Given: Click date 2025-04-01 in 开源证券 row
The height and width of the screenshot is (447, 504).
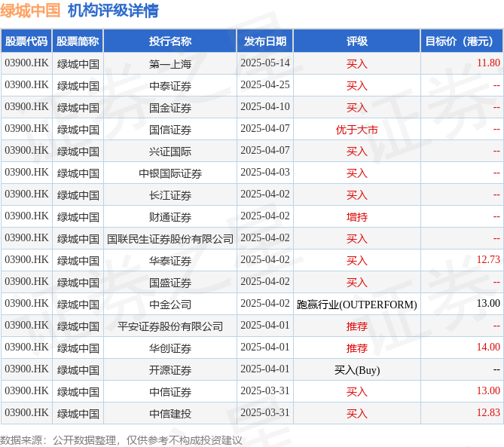Looking at the screenshot, I should (265, 369).
